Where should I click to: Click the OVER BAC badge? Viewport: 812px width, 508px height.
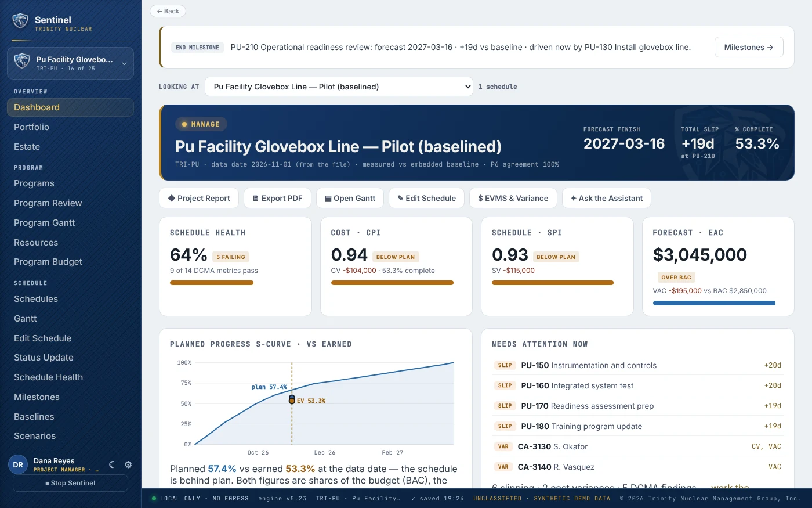[x=676, y=278]
